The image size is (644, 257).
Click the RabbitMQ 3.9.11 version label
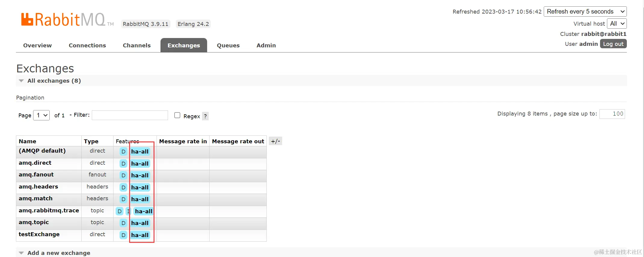145,24
